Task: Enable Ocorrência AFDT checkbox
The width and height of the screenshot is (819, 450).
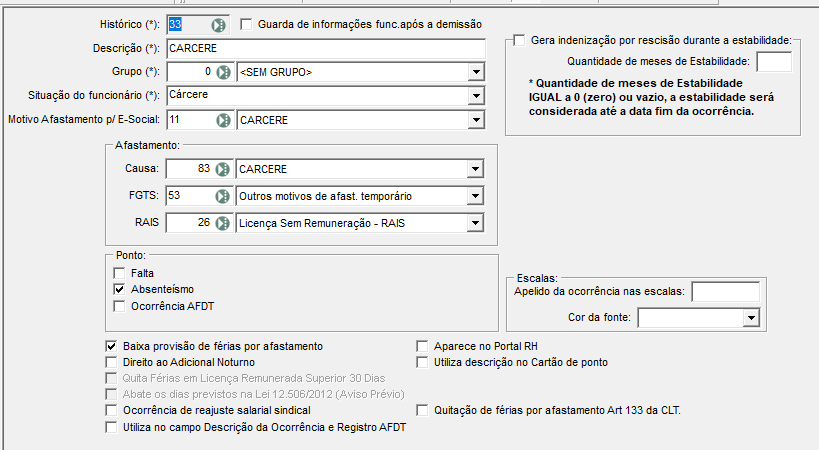Action: coord(119,306)
